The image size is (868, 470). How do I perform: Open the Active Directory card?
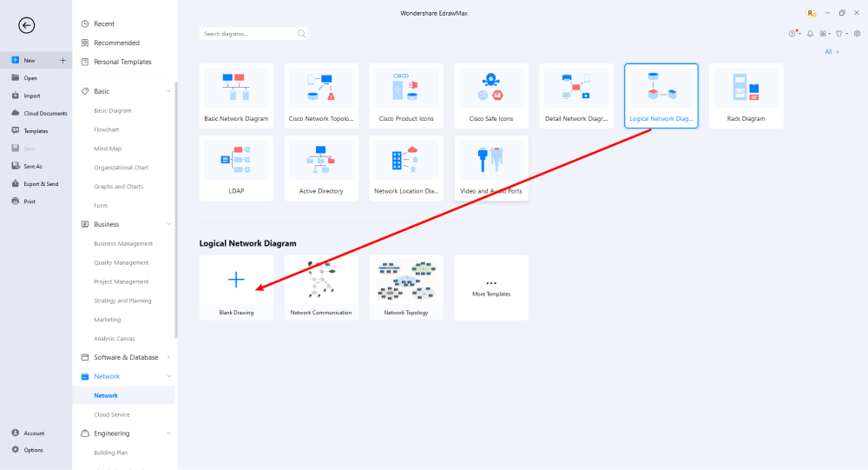tap(321, 168)
